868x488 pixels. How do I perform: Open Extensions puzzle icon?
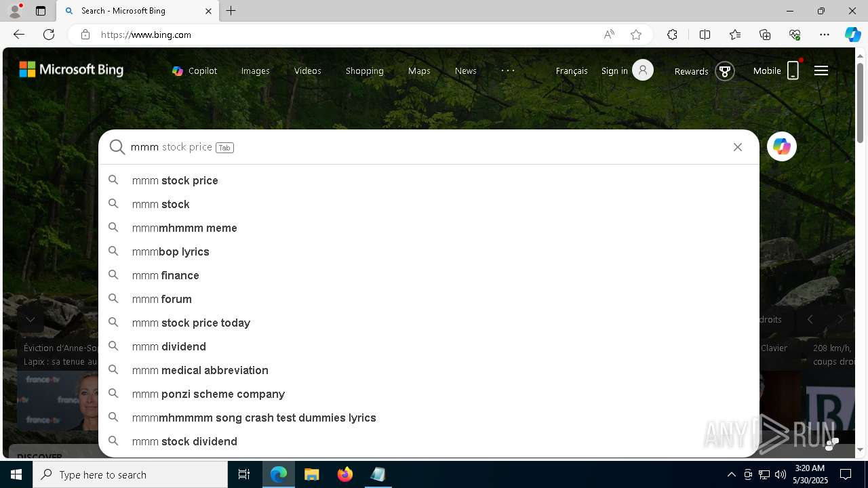coord(672,35)
